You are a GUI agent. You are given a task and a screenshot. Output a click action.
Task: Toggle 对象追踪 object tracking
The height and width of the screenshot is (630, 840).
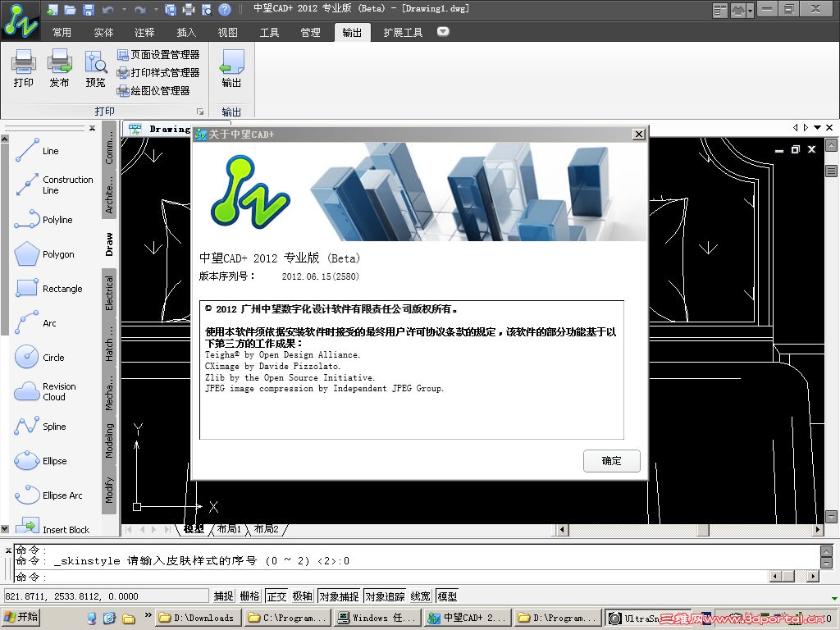386,596
